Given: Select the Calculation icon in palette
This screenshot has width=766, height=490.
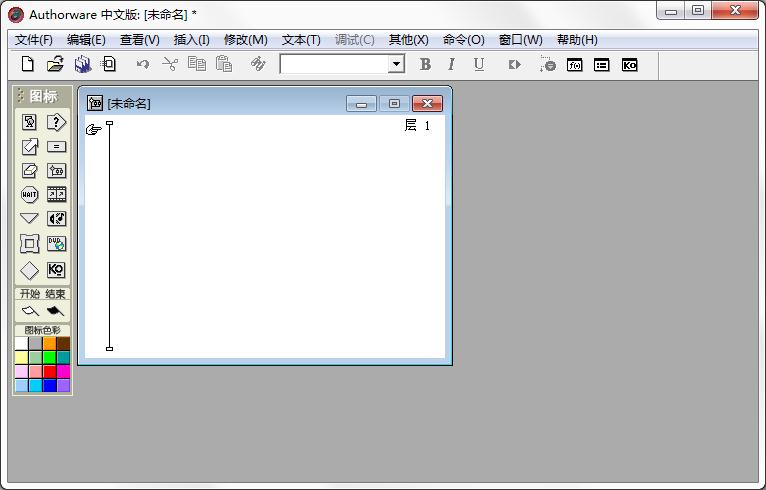Looking at the screenshot, I should [x=56, y=147].
